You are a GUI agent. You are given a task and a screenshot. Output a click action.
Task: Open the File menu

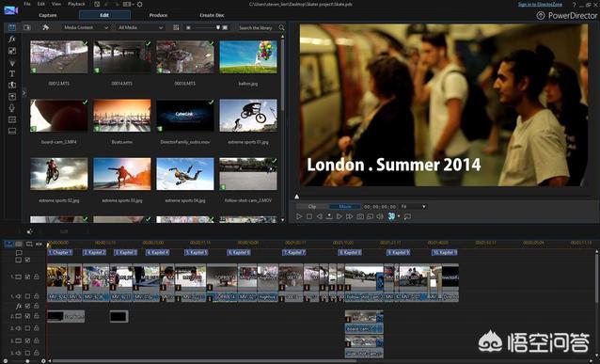[x=26, y=4]
